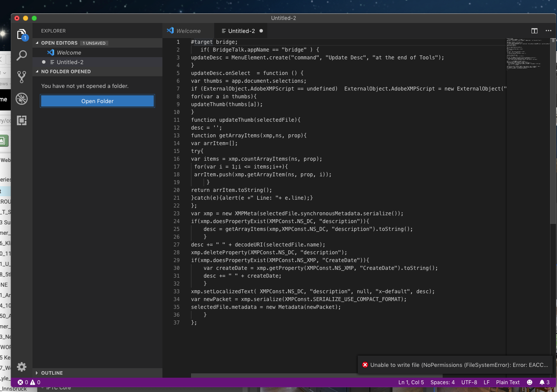Switch to the Untitled-2 editor tab
Viewport: 557px width, 392px height.
241,31
